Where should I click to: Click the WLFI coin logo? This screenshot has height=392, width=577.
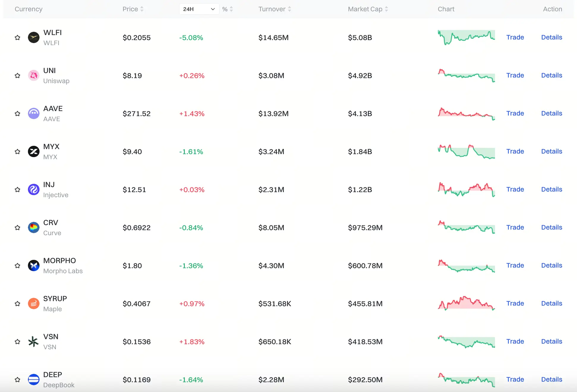pos(34,37)
